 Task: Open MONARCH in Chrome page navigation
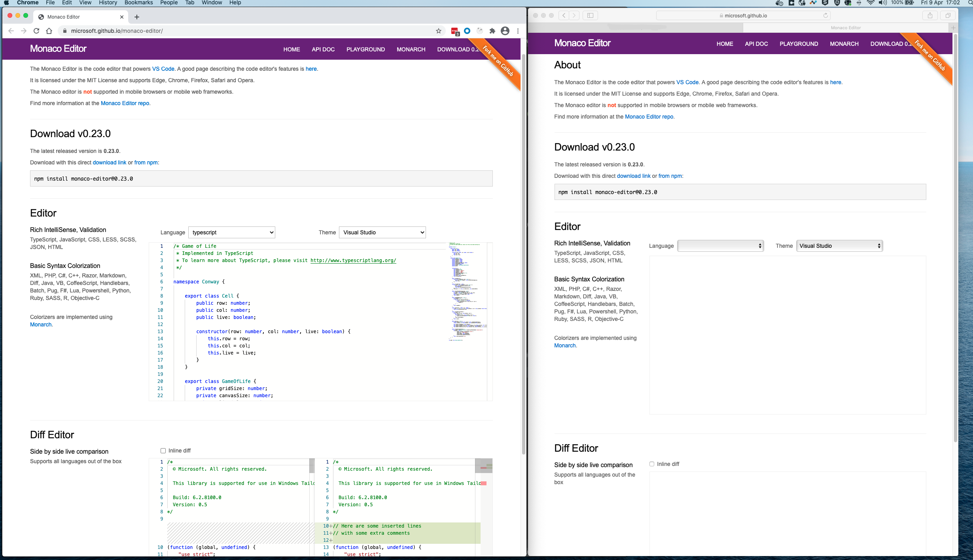[411, 49]
